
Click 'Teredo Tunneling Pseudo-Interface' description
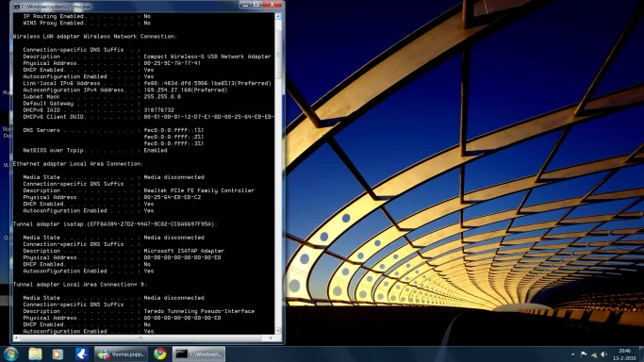[x=199, y=311]
